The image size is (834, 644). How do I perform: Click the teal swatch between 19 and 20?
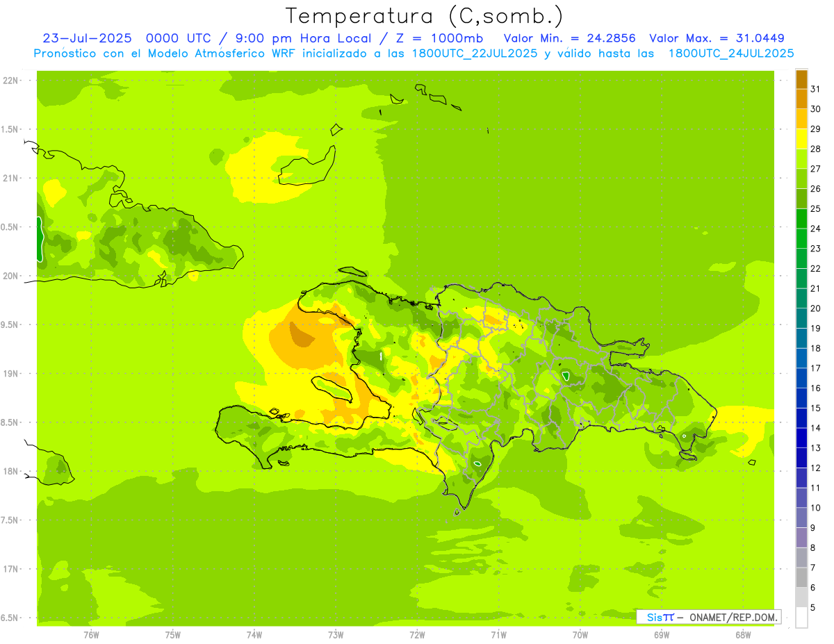pos(801,318)
